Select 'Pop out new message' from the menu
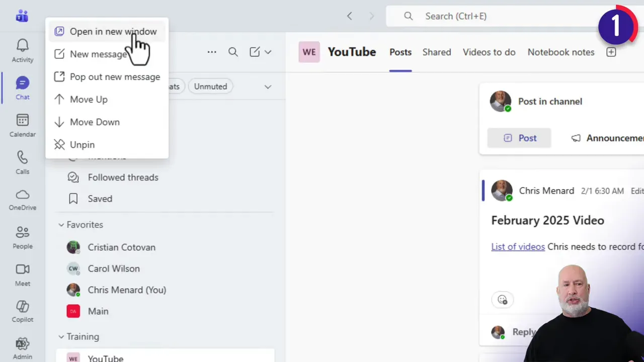The image size is (644, 362). [x=115, y=76]
